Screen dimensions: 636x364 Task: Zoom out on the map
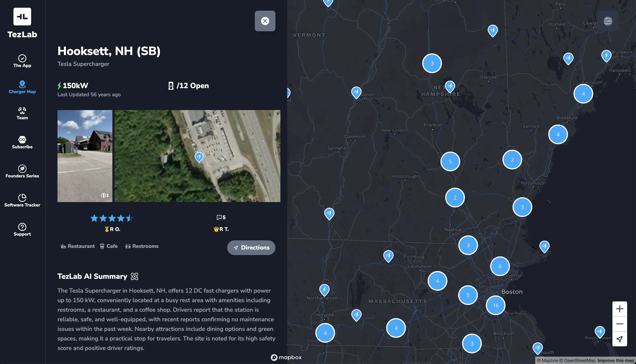click(x=619, y=324)
